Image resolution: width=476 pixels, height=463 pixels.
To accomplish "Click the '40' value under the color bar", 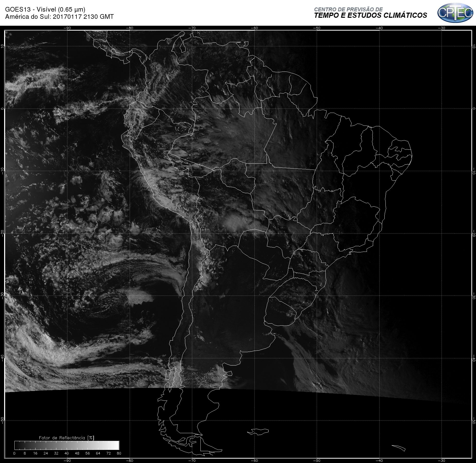I will (67, 453).
